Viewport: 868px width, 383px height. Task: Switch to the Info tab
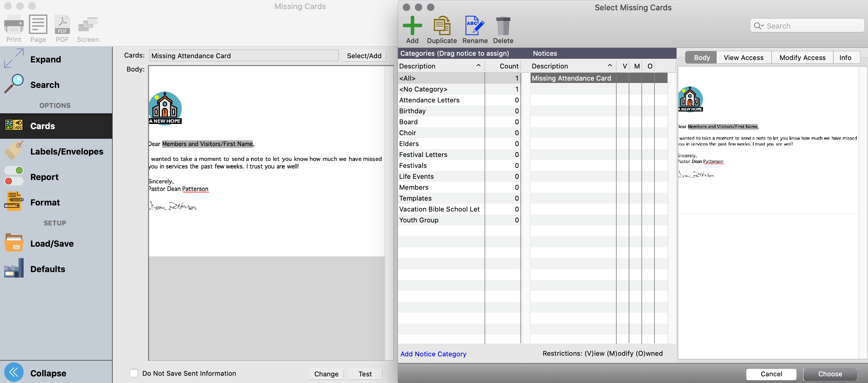pyautogui.click(x=845, y=58)
